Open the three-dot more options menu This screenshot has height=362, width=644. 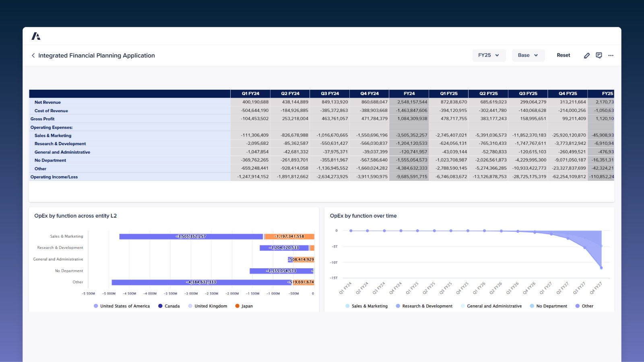pos(611,56)
